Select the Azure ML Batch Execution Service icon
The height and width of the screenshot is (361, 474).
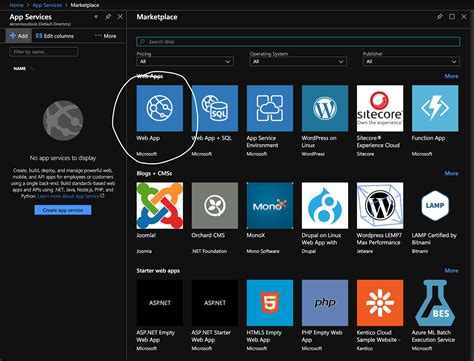pyautogui.click(x=435, y=303)
